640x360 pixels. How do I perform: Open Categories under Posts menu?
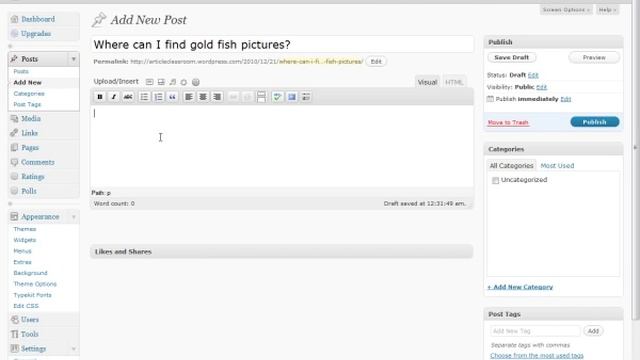pyautogui.click(x=29, y=93)
